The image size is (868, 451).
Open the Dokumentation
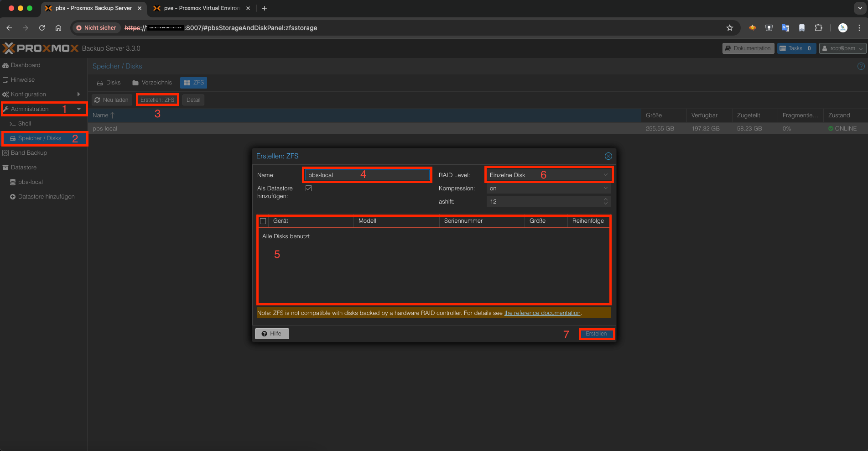748,48
